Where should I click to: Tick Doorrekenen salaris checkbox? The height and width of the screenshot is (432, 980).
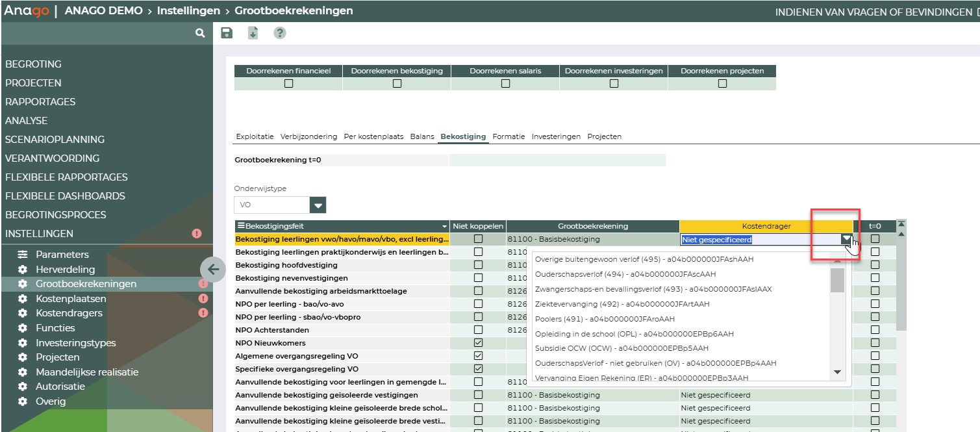tap(505, 84)
